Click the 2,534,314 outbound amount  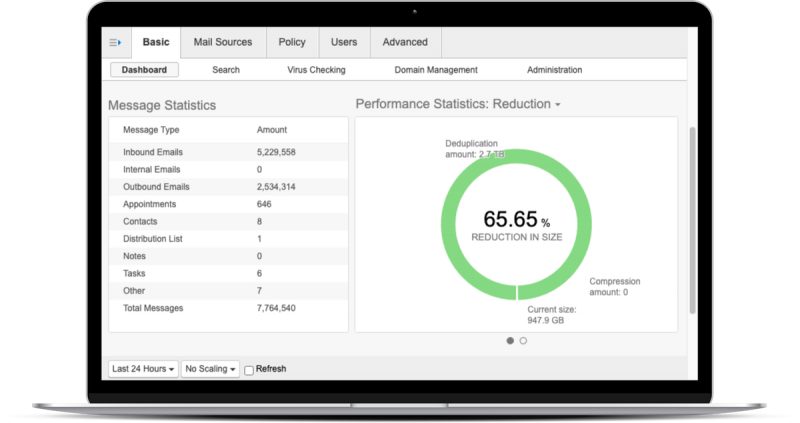click(276, 187)
